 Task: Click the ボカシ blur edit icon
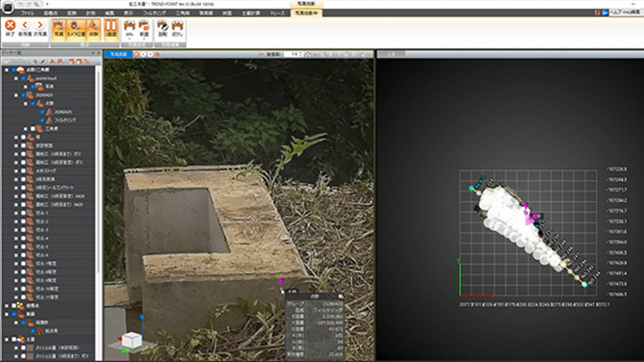point(178,29)
